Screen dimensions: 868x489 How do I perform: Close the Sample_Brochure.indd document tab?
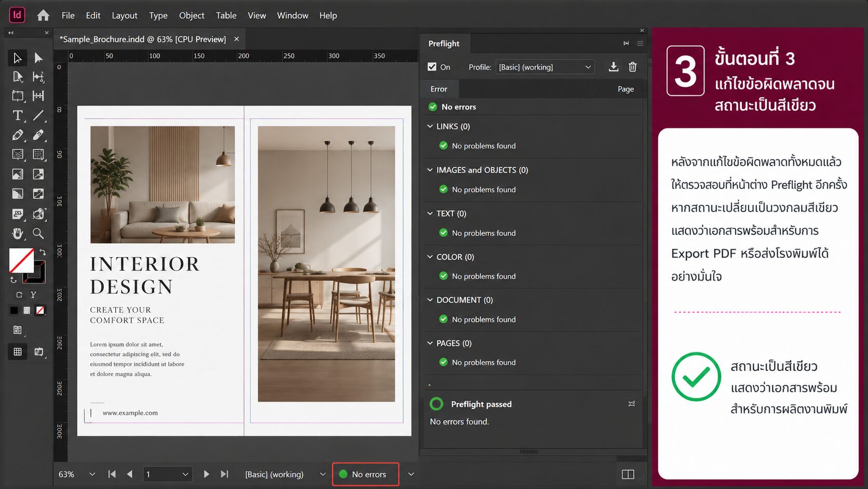point(237,39)
